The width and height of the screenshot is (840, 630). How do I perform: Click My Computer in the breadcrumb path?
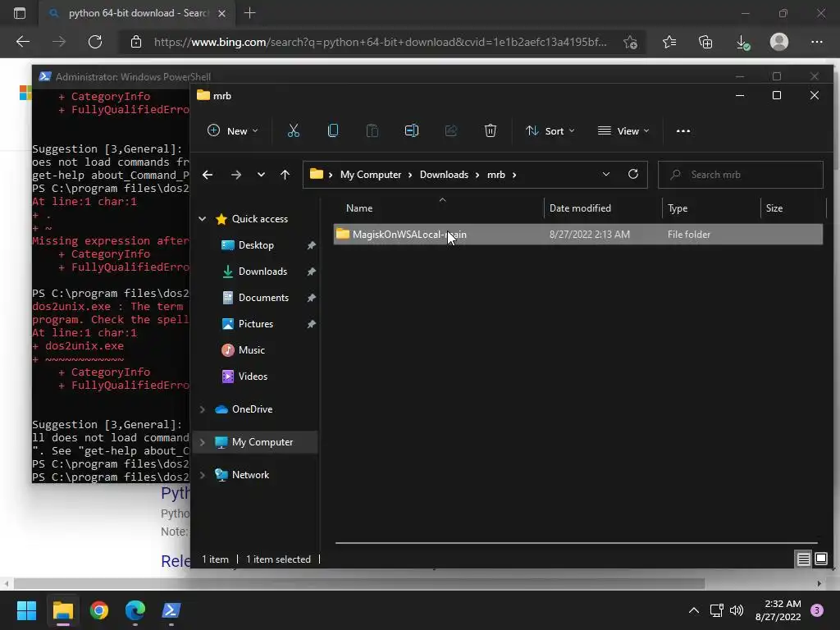click(x=371, y=175)
